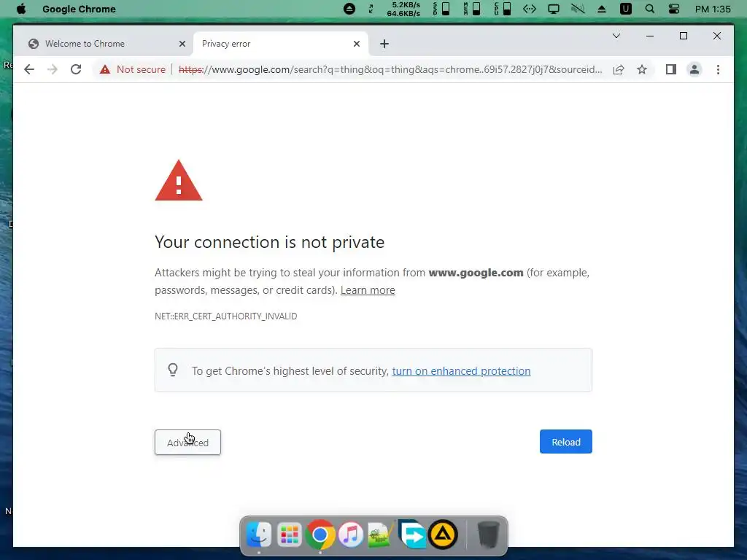Image resolution: width=747 pixels, height=560 pixels.
Task: Select the Privacy error tab
Action: tap(281, 44)
